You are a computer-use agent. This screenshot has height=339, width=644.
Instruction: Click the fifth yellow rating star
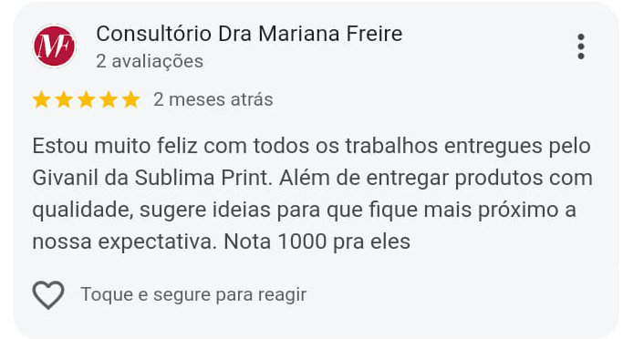[130, 99]
